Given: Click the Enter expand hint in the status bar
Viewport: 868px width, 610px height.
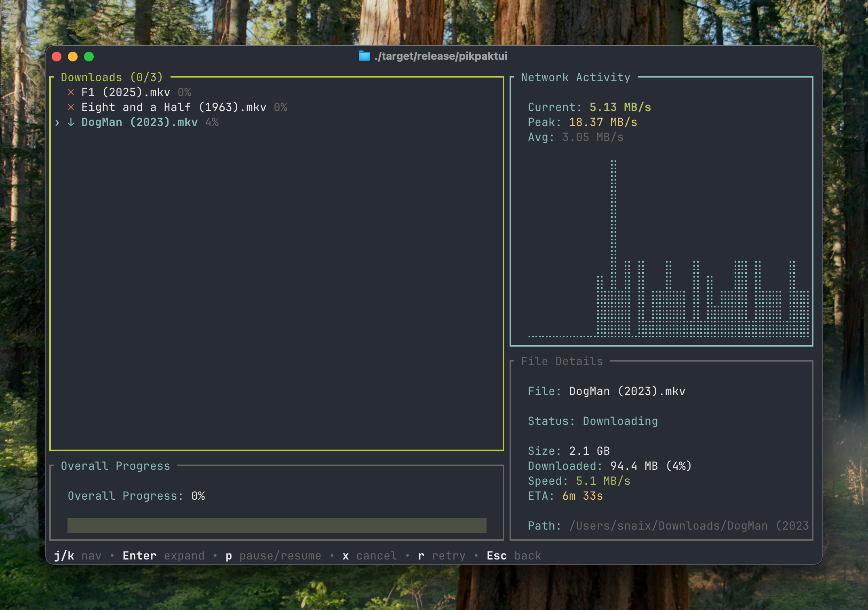Looking at the screenshot, I should pyautogui.click(x=163, y=555).
